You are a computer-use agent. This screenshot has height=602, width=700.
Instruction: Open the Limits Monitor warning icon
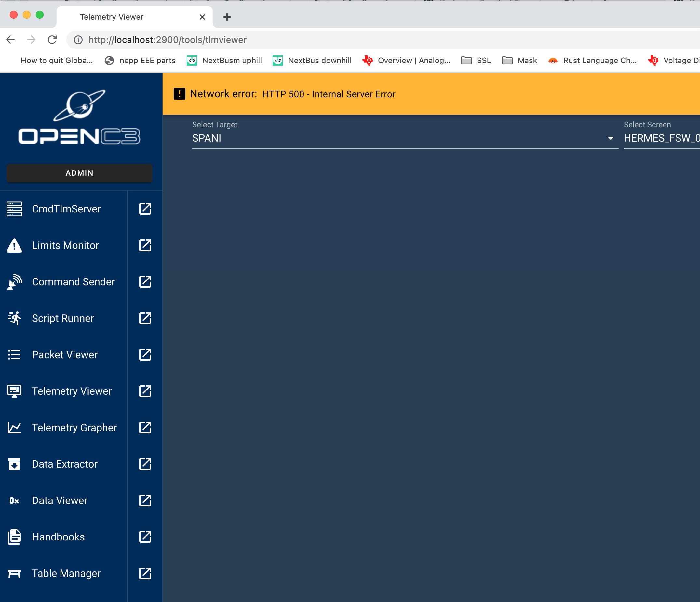(14, 245)
